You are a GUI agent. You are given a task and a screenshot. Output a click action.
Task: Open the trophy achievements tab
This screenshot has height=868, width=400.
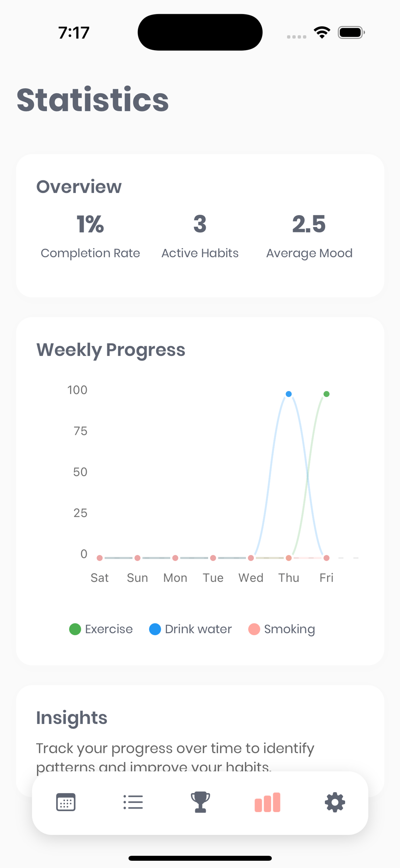point(200,802)
